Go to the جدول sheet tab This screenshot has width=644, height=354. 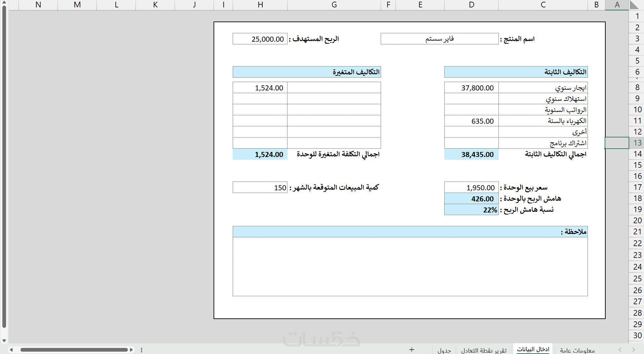coord(444,350)
